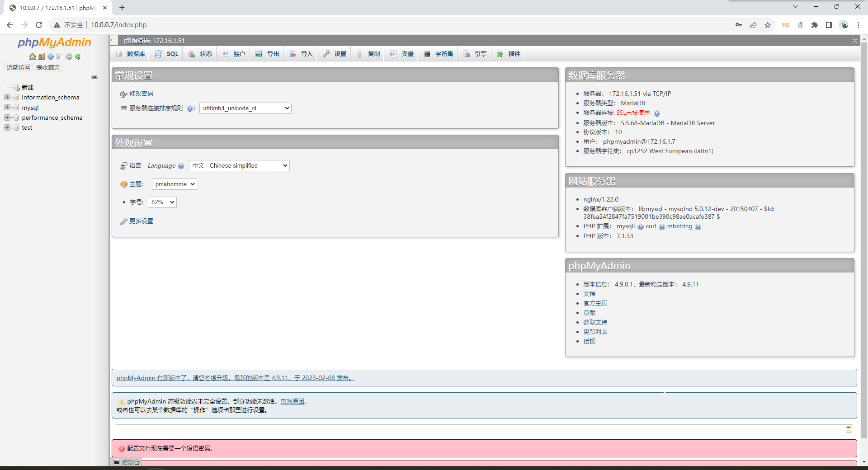Click the 更多设置 more settings link

coord(141,221)
